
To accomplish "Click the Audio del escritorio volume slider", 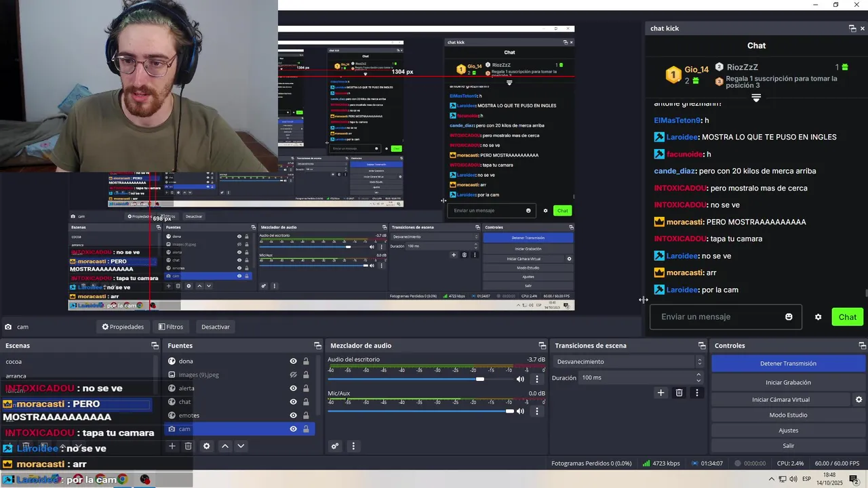I will (420, 379).
